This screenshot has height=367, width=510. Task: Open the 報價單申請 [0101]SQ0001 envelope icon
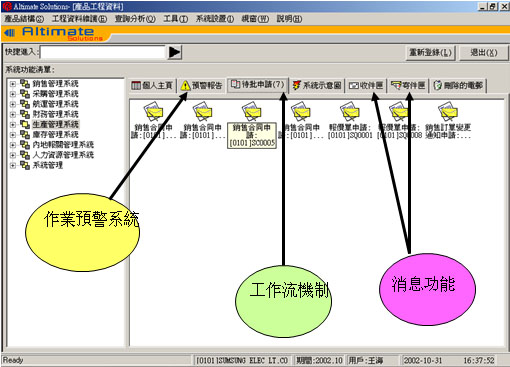click(349, 112)
